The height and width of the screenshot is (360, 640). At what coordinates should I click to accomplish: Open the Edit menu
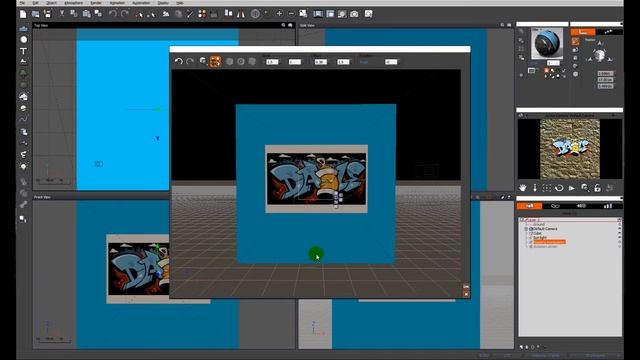[x=36, y=3]
